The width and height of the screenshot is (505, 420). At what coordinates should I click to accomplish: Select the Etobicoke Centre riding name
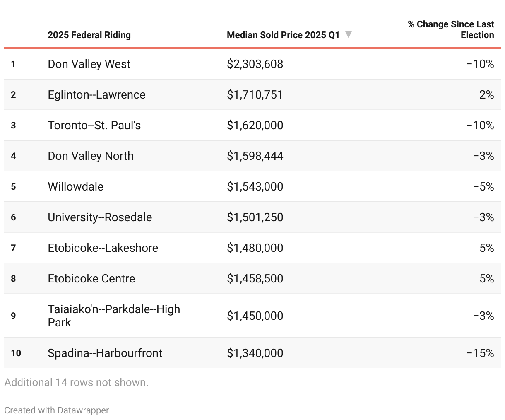coord(91,278)
